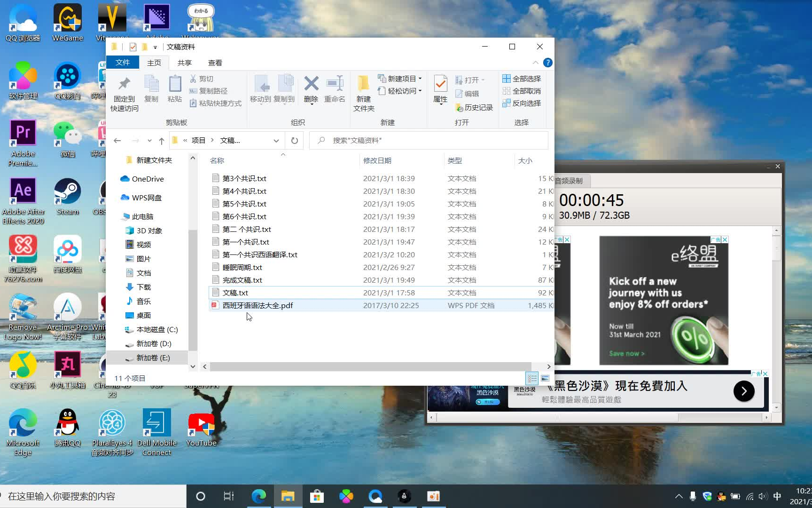Image resolution: width=812 pixels, height=508 pixels.
Task: Click 项目 in the address breadcrumb
Action: (x=198, y=140)
